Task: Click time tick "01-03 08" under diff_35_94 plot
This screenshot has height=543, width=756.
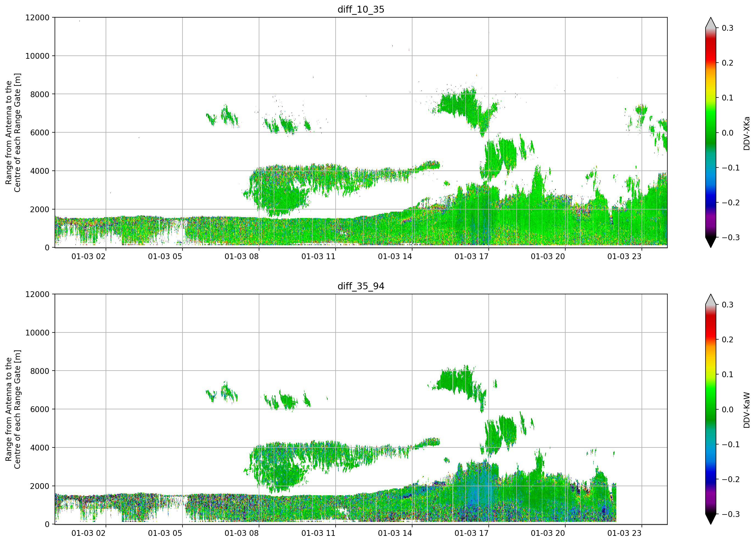Action: pyautogui.click(x=242, y=533)
